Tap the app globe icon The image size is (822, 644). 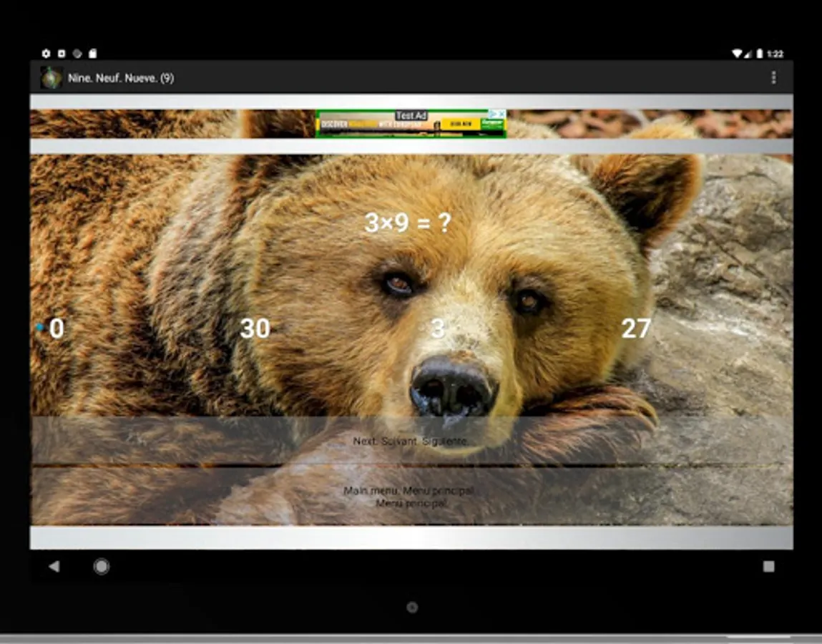coord(51,77)
